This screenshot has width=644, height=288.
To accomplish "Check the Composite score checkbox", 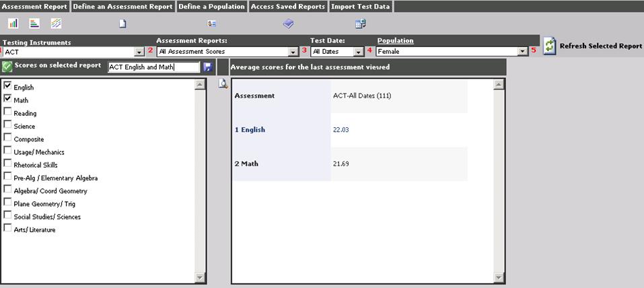I will (7, 137).
